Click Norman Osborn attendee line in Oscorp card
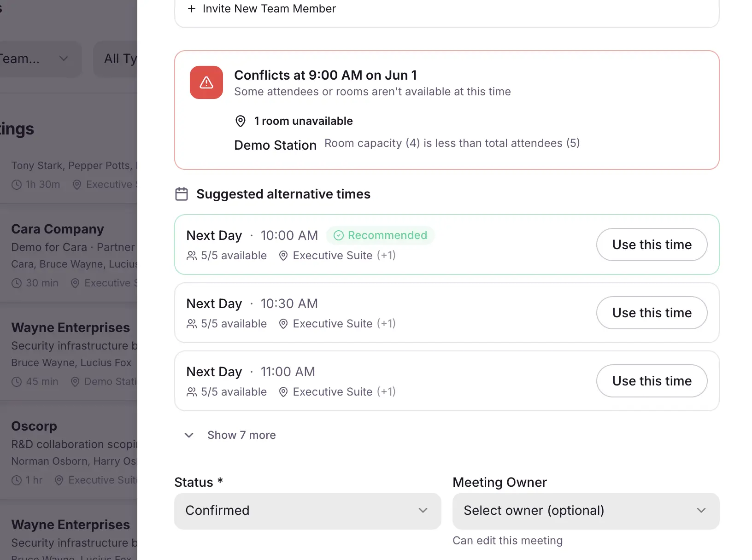 click(74, 461)
